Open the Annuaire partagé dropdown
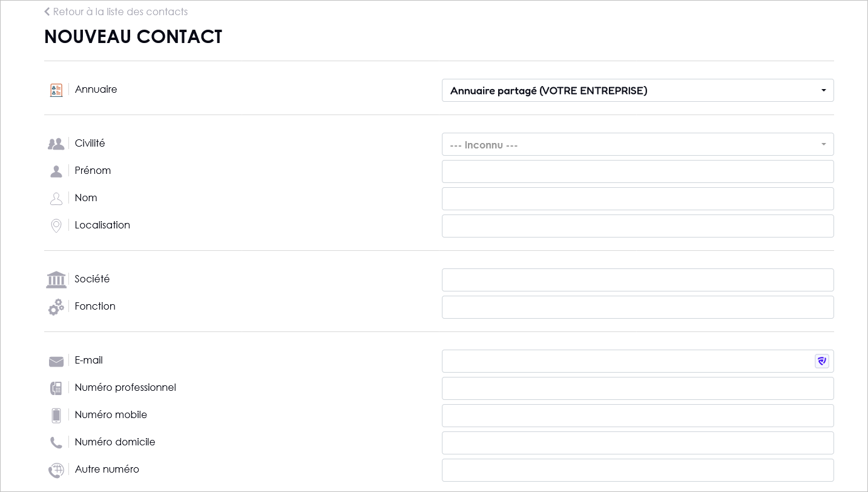Image resolution: width=868 pixels, height=492 pixels. 638,90
